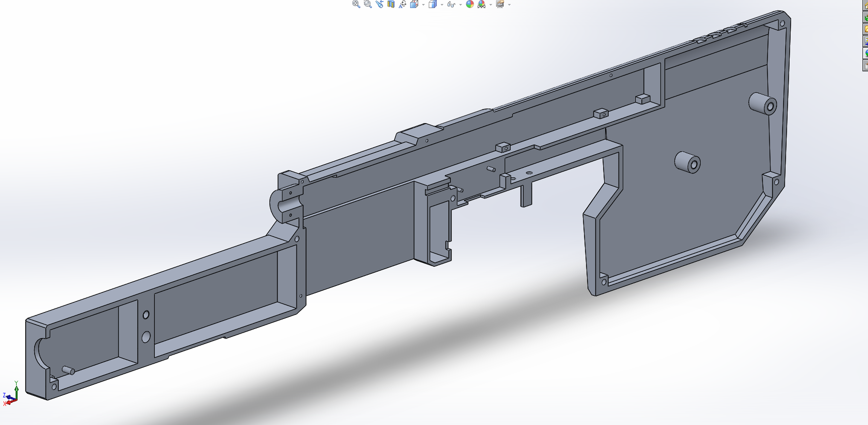The height and width of the screenshot is (425, 868).
Task: Expand the Apply Scene dropdown arrow
Action: [x=491, y=5]
